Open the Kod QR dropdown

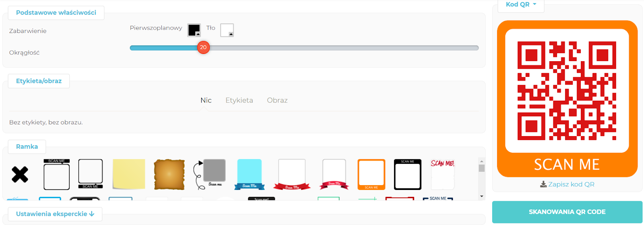(x=521, y=4)
